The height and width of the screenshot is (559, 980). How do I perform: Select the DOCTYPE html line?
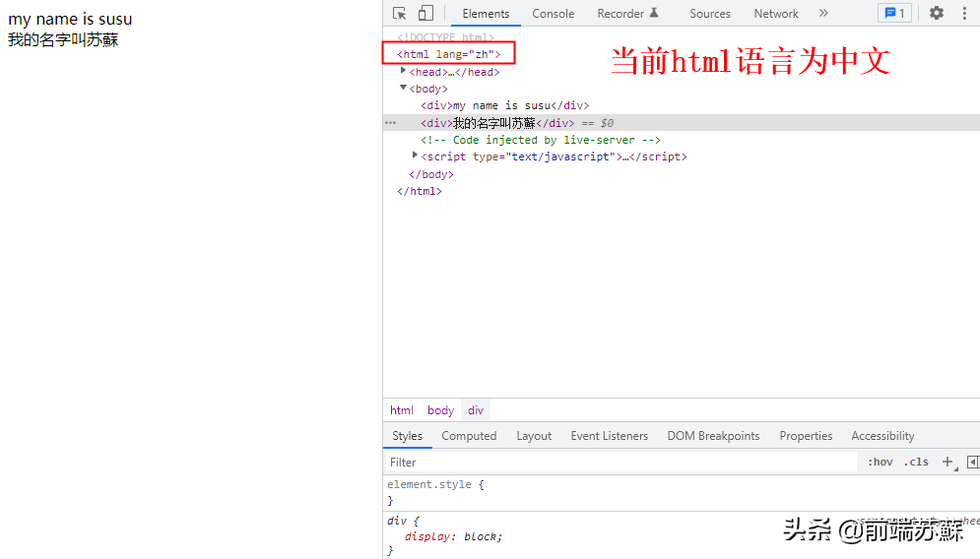point(445,37)
